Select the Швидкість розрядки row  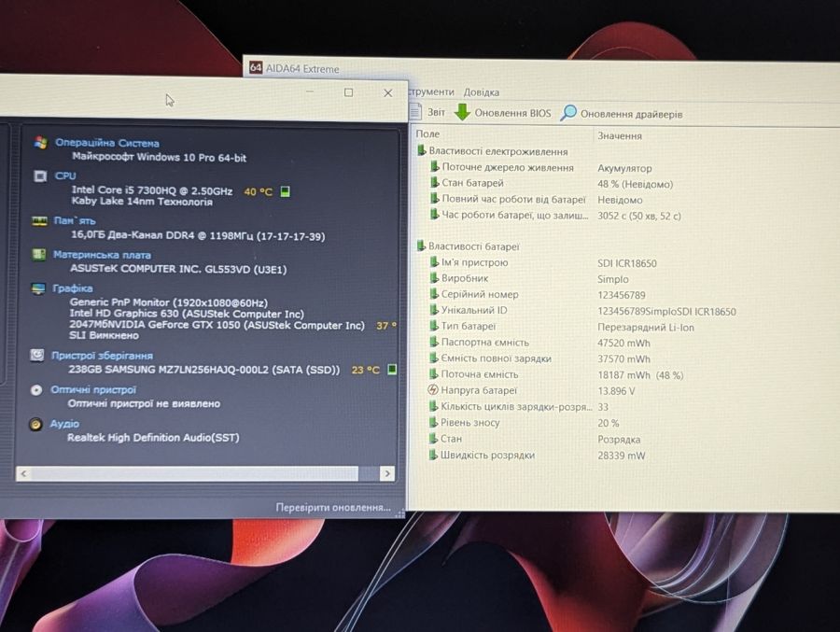point(537,456)
